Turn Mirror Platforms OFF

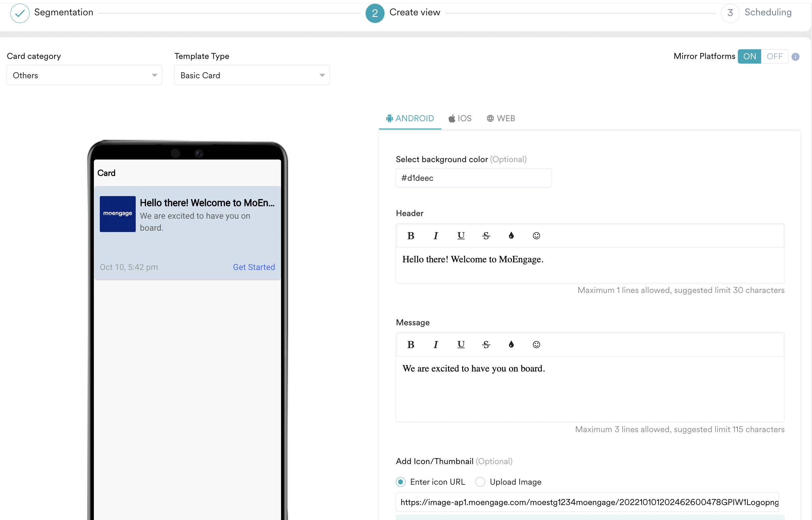click(x=774, y=56)
